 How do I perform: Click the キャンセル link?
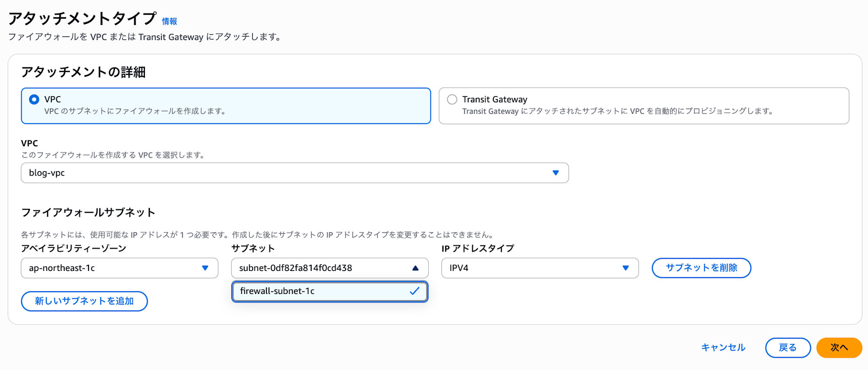click(x=723, y=347)
